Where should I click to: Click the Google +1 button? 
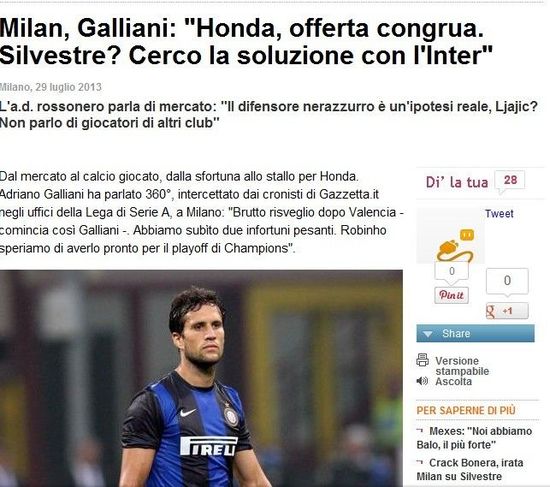(x=507, y=311)
